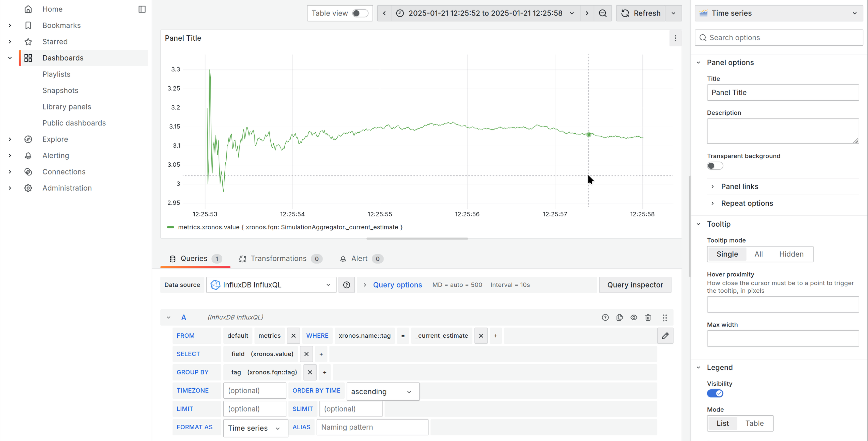
Task: Open the time range picker dropdown
Action: pyautogui.click(x=485, y=13)
